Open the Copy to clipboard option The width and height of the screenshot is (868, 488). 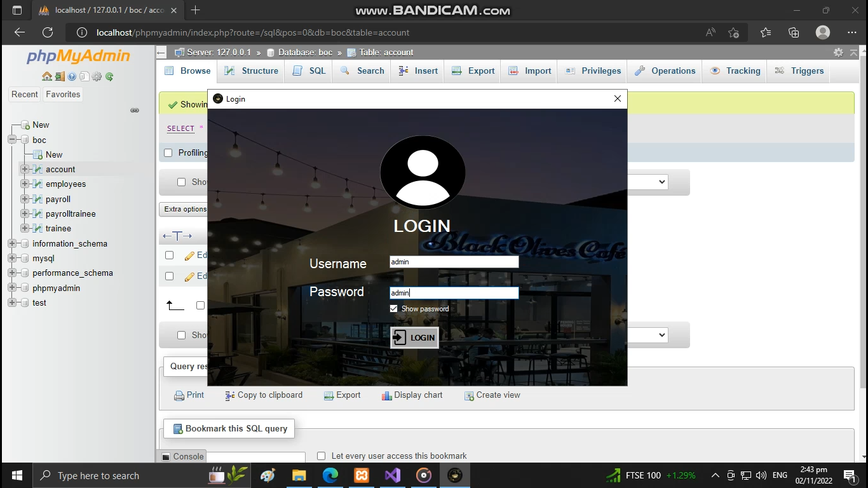(228, 395)
